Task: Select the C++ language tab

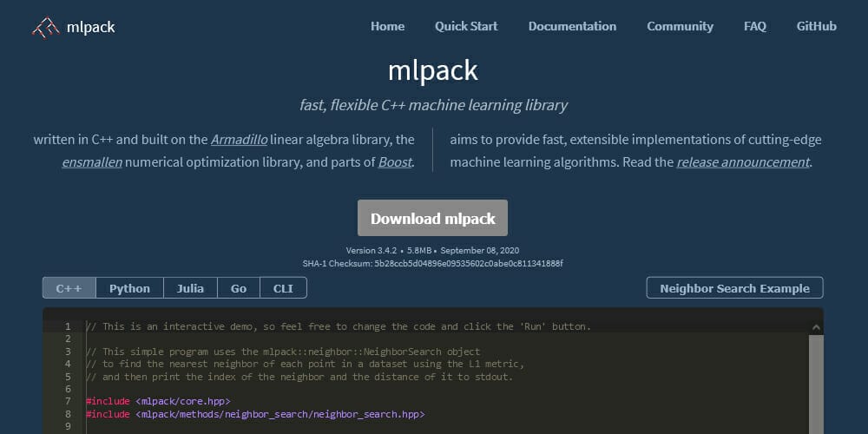Action: click(x=69, y=288)
